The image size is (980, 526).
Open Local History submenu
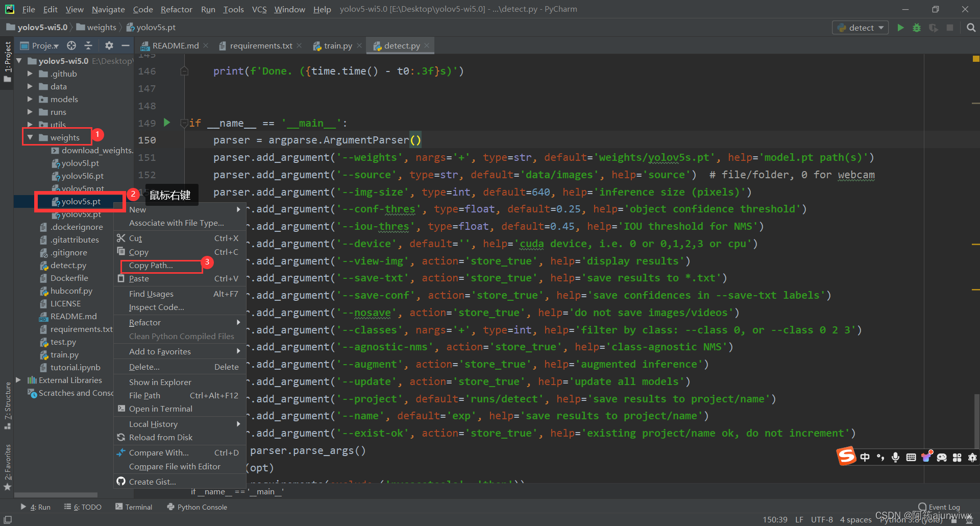179,424
